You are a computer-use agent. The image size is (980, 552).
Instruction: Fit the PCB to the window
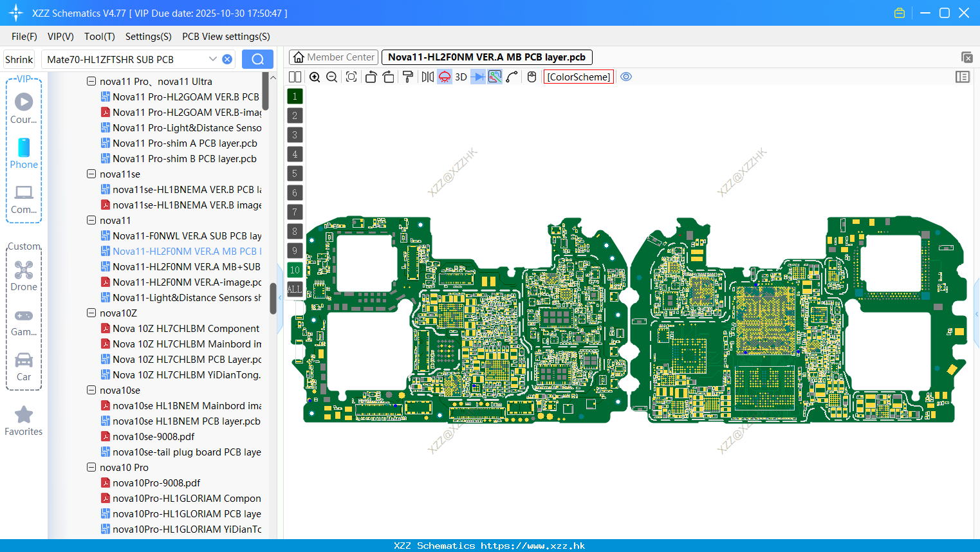click(x=351, y=77)
